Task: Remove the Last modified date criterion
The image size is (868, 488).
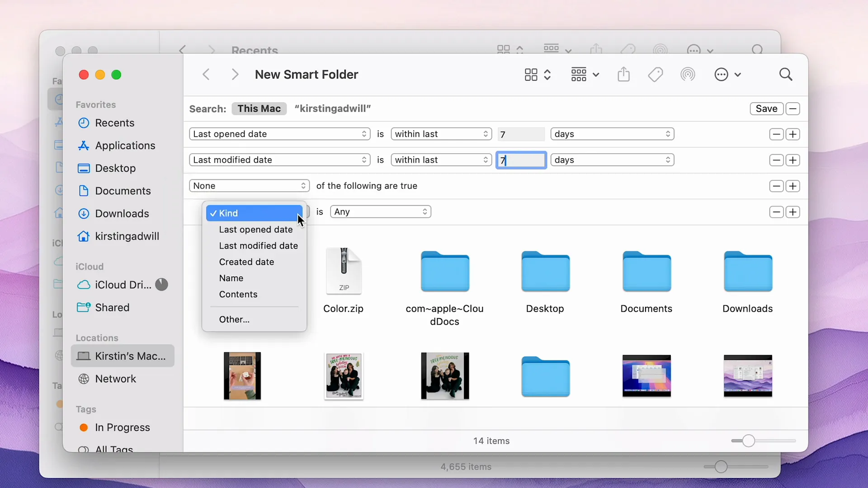Action: 776,160
